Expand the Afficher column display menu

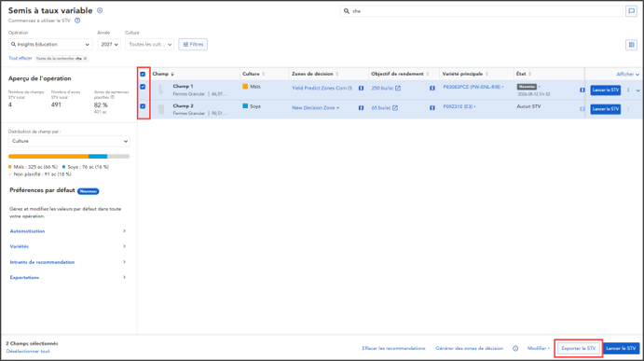(x=627, y=75)
